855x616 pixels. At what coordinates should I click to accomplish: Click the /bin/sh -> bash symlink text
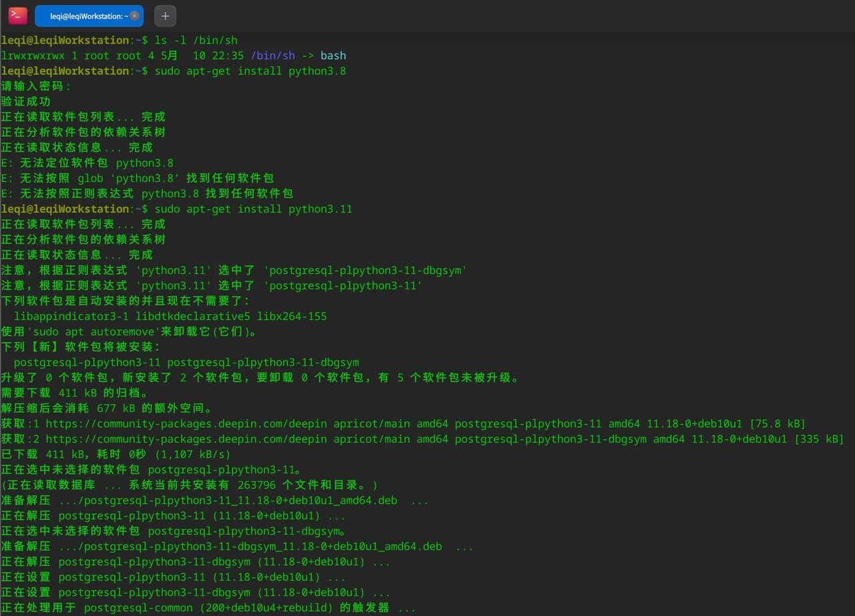297,55
